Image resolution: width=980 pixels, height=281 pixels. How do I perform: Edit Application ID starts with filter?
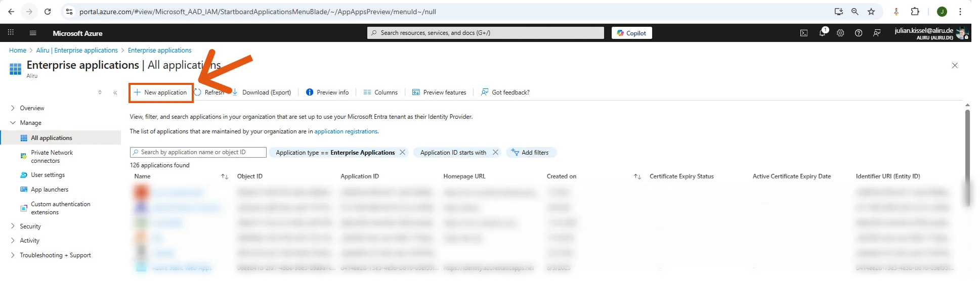click(453, 153)
